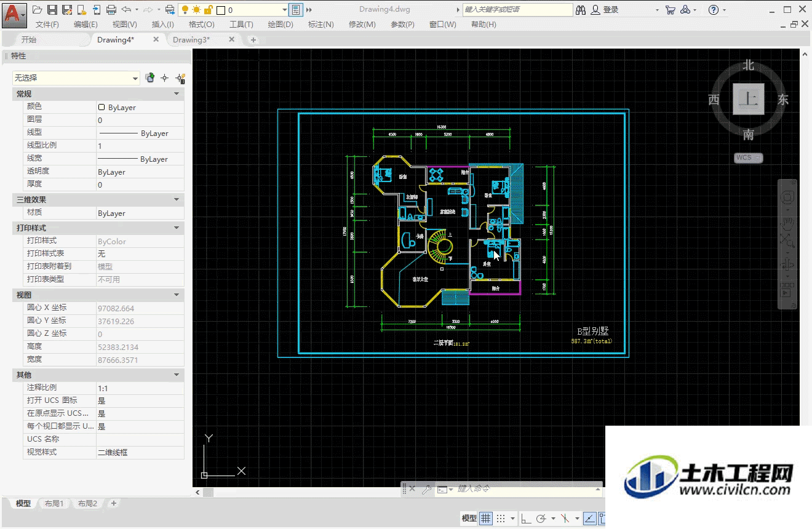The height and width of the screenshot is (529, 812).
Task: Expand the Quick Access toolbar overflow arrows
Action: pos(309,10)
